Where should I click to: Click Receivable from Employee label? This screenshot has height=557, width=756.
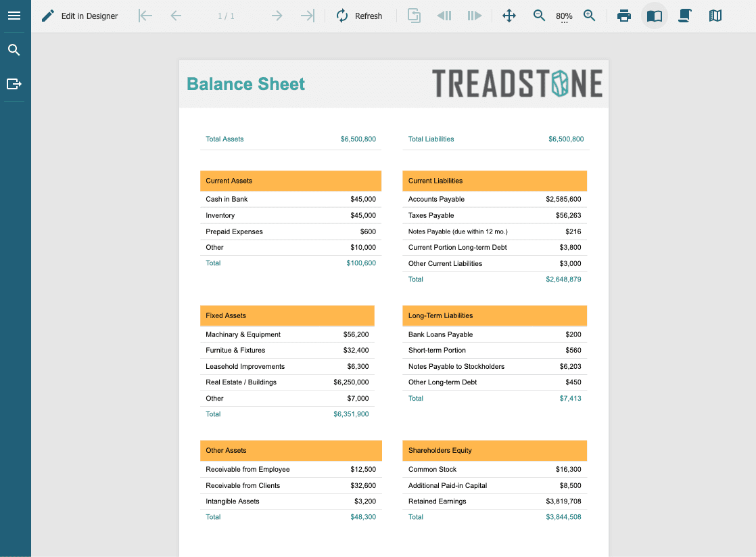pos(247,469)
